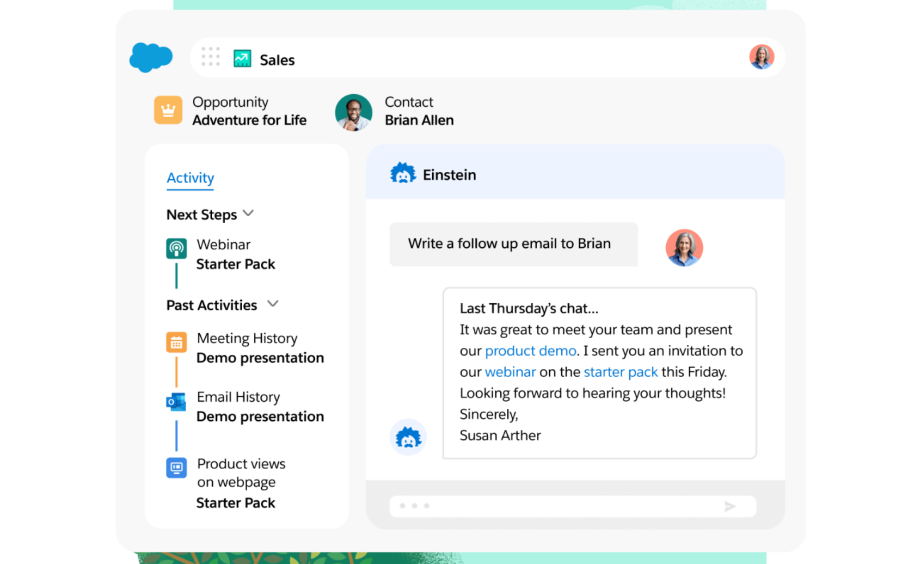Click the Sales app chart icon

point(242,59)
